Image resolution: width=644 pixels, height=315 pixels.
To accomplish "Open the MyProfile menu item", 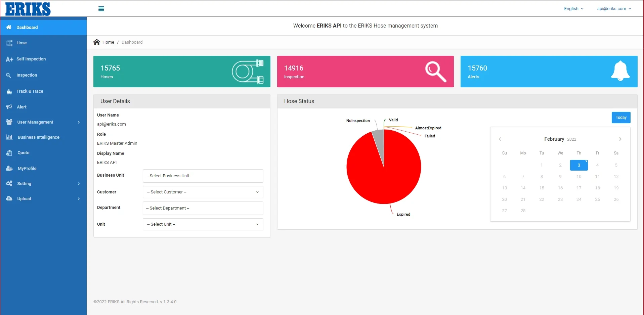I will click(x=43, y=168).
